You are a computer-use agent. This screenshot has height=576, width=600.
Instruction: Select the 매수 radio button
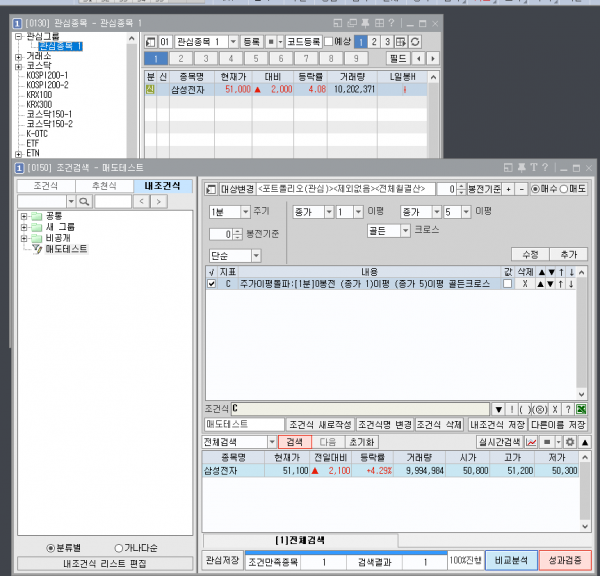pos(535,189)
